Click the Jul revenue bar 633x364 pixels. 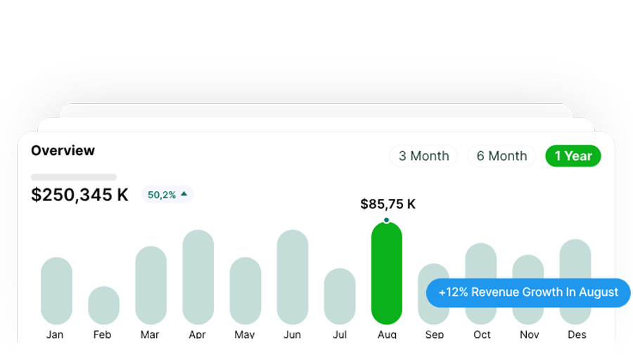point(340,296)
